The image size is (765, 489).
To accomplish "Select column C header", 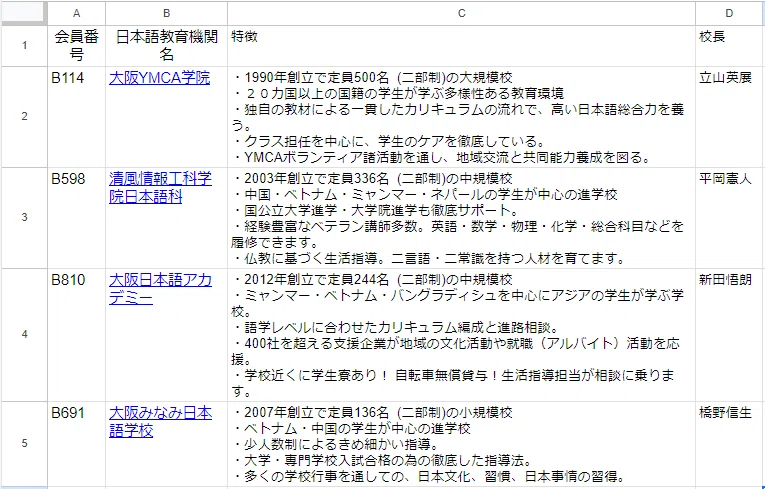I will (x=462, y=13).
